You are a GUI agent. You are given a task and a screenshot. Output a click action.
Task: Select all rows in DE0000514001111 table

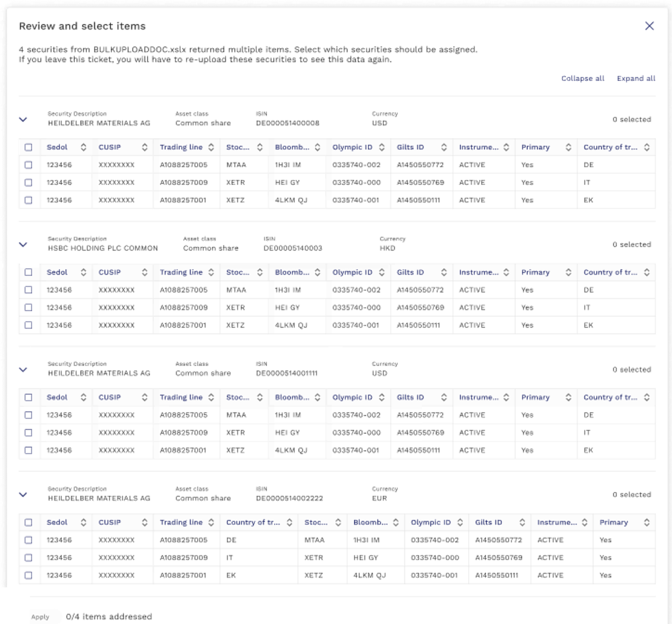pyautogui.click(x=28, y=397)
